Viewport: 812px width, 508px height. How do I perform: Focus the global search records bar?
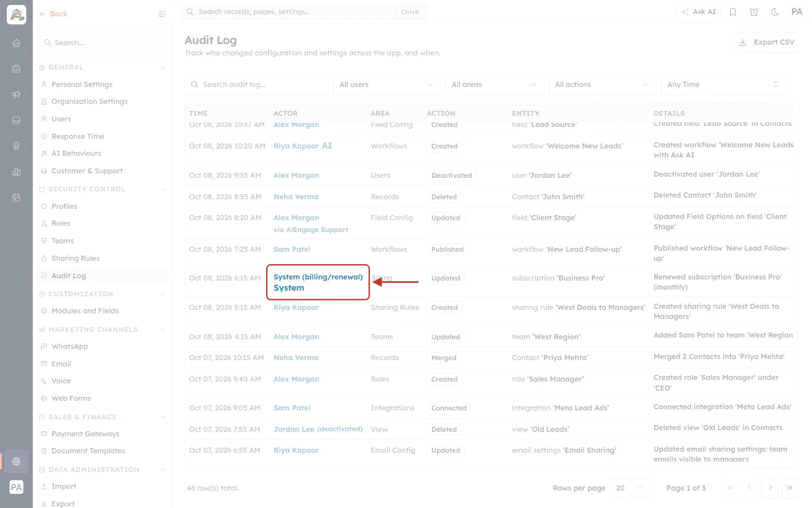click(x=304, y=12)
